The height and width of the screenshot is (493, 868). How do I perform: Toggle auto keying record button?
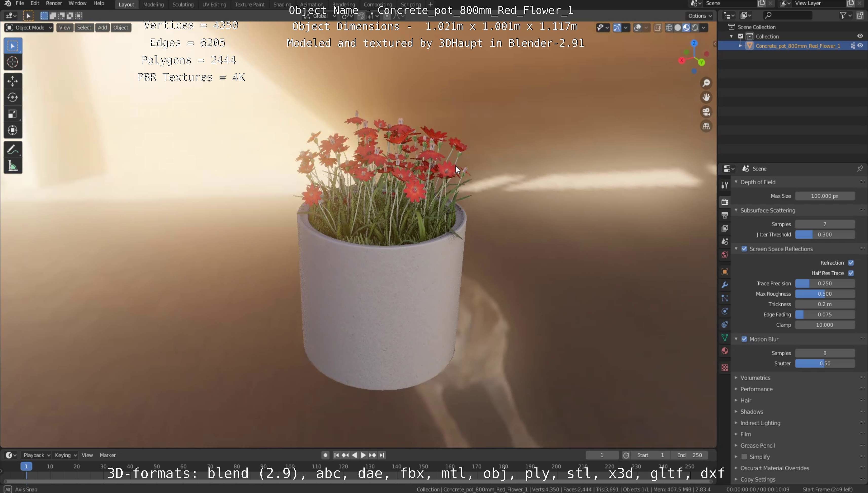[325, 455]
